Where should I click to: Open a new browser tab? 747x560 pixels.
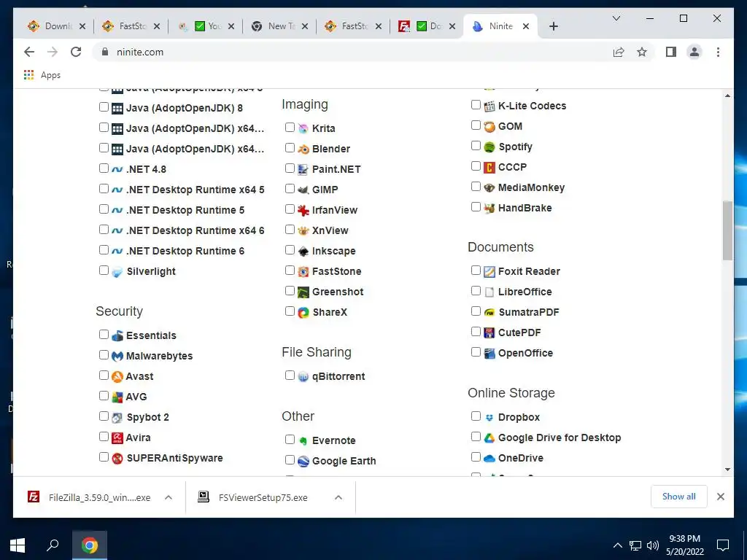coord(553,26)
